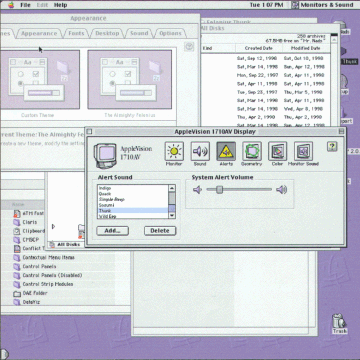Select the Clipboard file icon
This screenshot has width=360, height=360.
(17, 231)
